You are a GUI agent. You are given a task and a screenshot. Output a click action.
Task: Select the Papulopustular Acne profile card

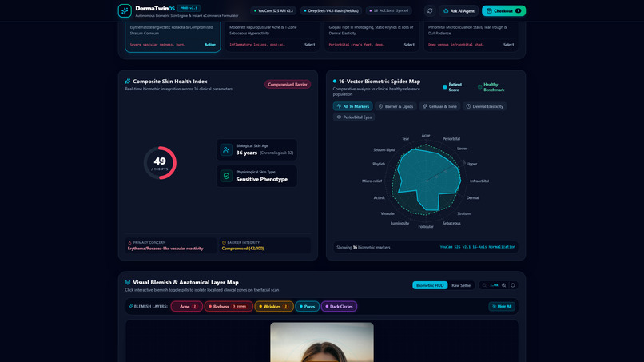[x=272, y=36]
